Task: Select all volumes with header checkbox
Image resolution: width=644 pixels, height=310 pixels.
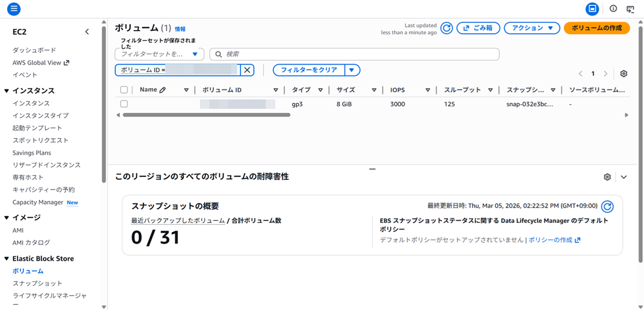Action: (x=124, y=90)
